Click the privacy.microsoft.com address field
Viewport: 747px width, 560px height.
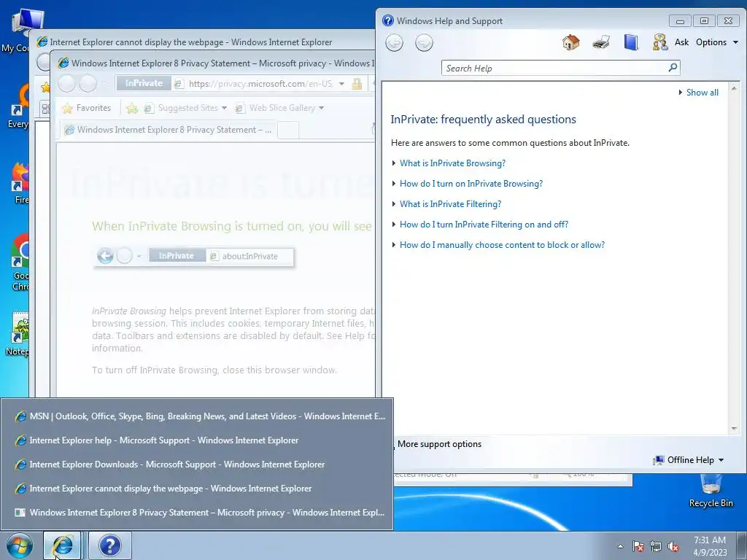coord(260,84)
